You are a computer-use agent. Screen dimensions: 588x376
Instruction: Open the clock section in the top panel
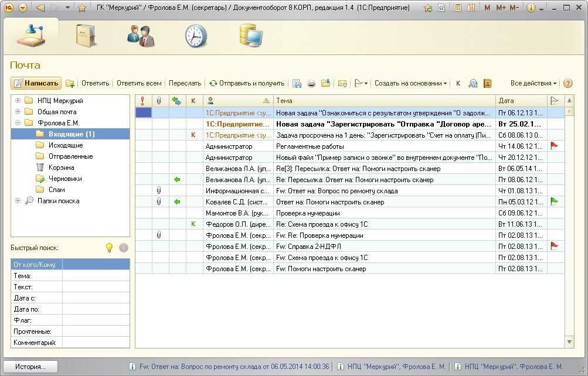(196, 36)
